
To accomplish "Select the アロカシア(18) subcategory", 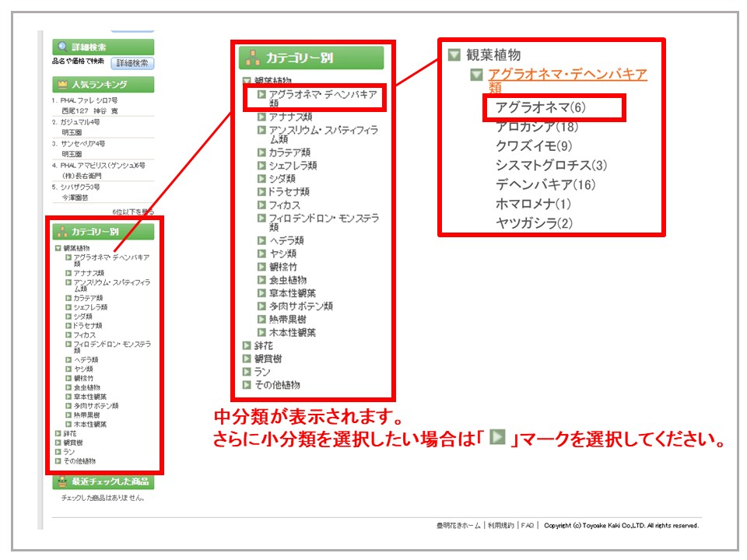I will [536, 126].
